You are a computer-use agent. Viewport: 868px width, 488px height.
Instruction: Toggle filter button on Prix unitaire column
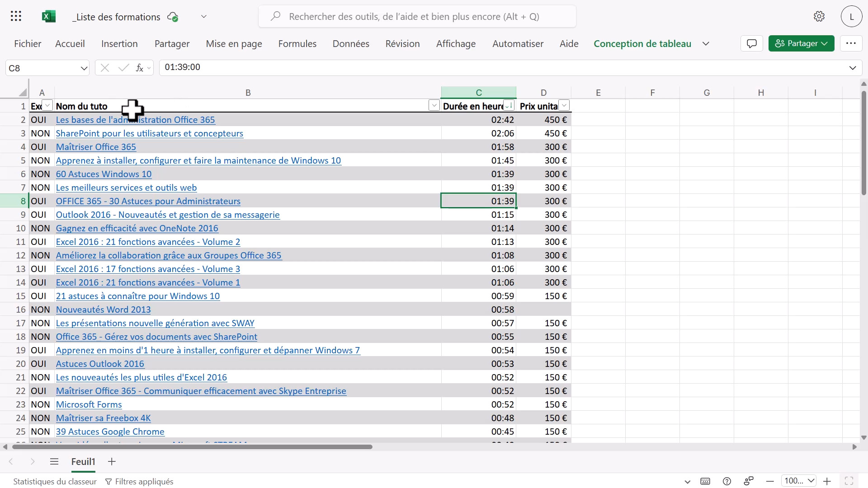(x=564, y=106)
